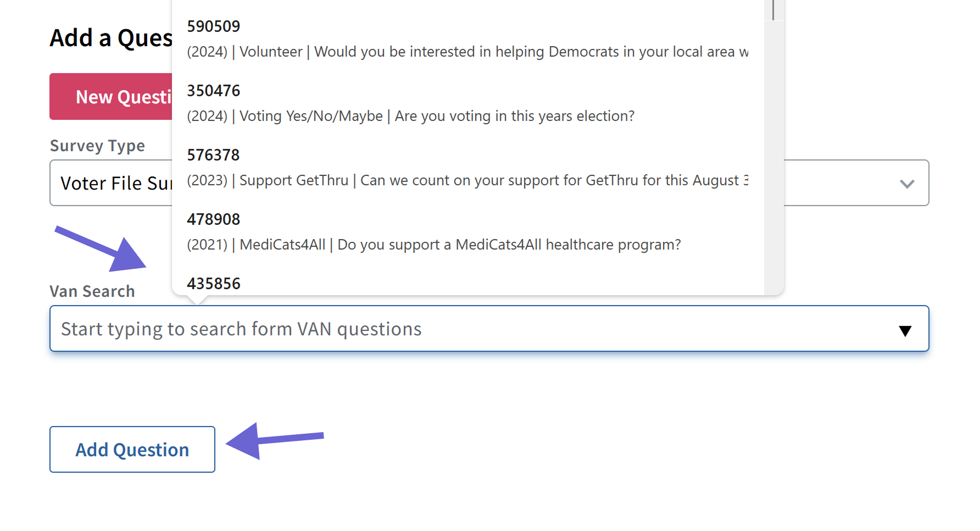The width and height of the screenshot is (980, 531).
Task: Click the Add a Question heading
Action: [x=110, y=37]
